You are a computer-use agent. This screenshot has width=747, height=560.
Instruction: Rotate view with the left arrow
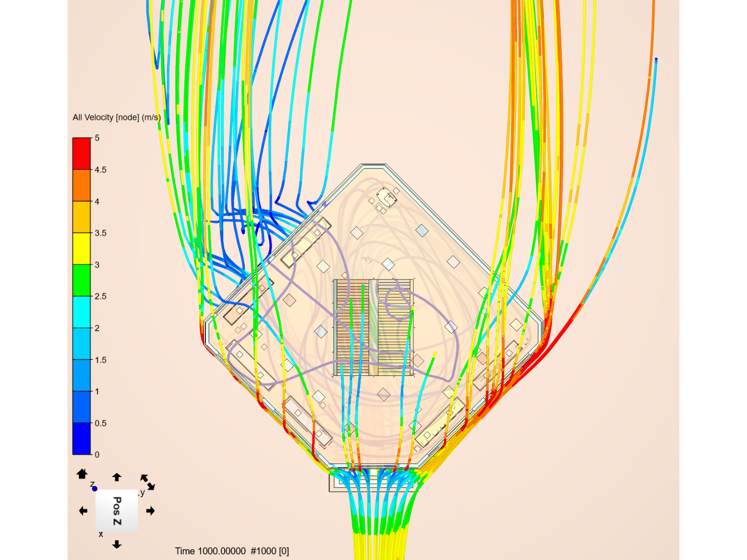pyautogui.click(x=83, y=511)
